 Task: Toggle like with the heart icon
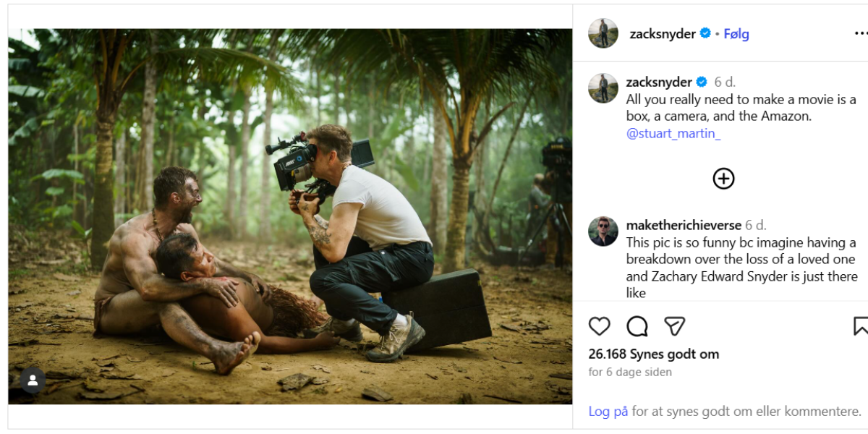point(601,326)
